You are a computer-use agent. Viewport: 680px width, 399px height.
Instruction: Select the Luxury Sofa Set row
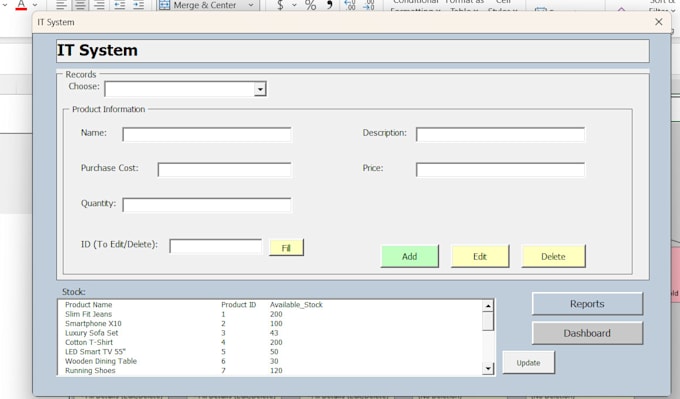click(270, 333)
